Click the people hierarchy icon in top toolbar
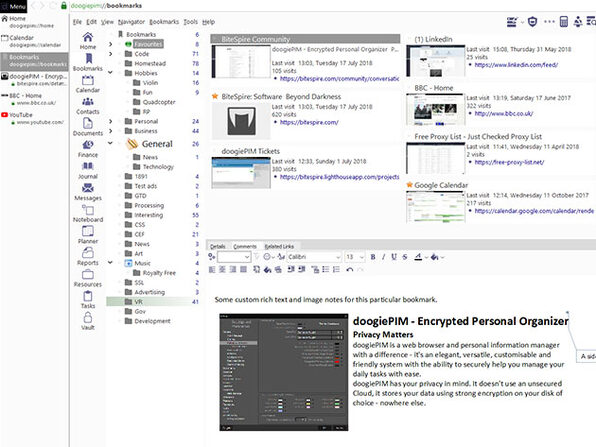 pos(578,22)
